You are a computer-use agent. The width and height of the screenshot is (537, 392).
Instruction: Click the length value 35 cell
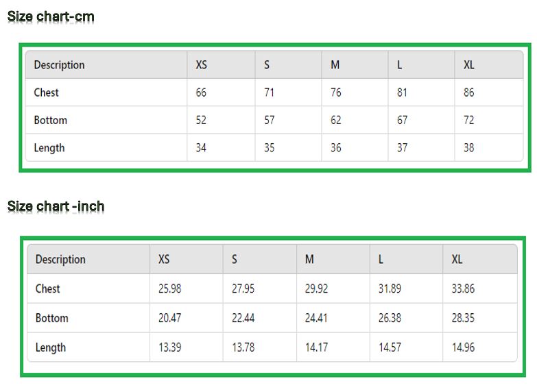click(269, 147)
